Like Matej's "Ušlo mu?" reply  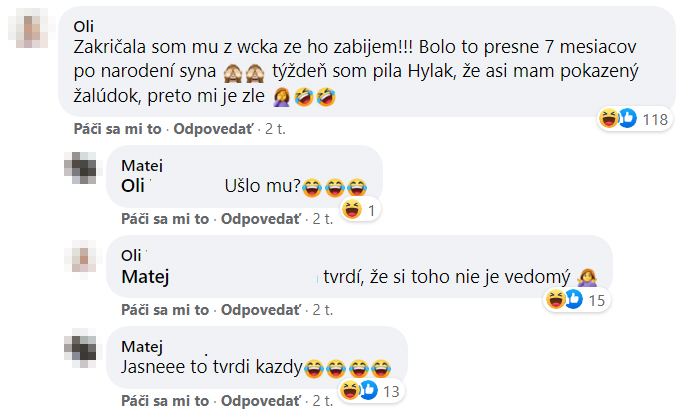(165, 219)
